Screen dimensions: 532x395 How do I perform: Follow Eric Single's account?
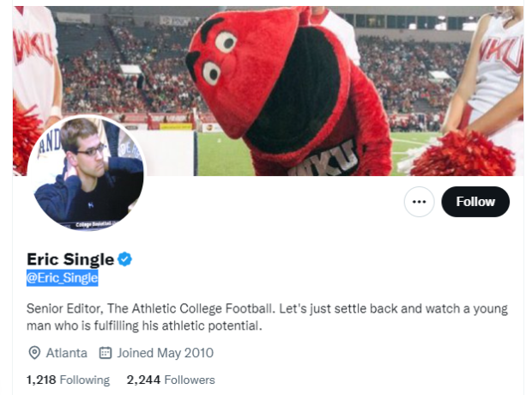475,202
